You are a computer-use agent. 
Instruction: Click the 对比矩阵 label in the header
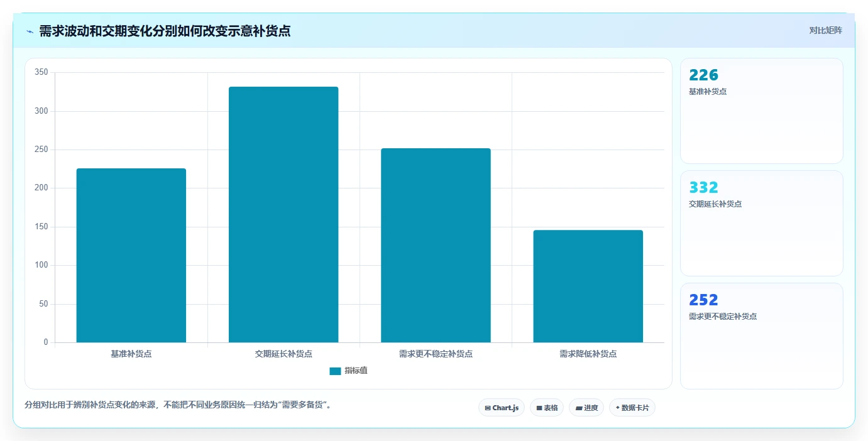[825, 30]
